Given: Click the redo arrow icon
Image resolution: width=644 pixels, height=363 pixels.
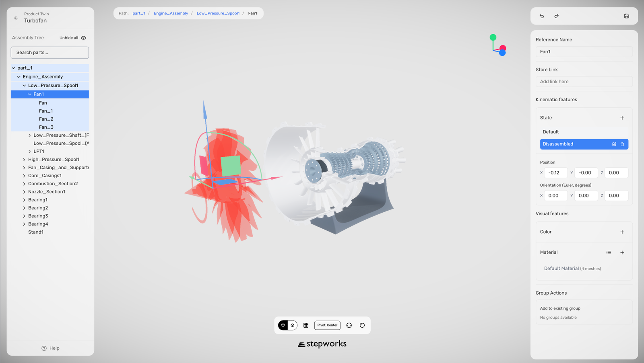Looking at the screenshot, I should pos(556,16).
